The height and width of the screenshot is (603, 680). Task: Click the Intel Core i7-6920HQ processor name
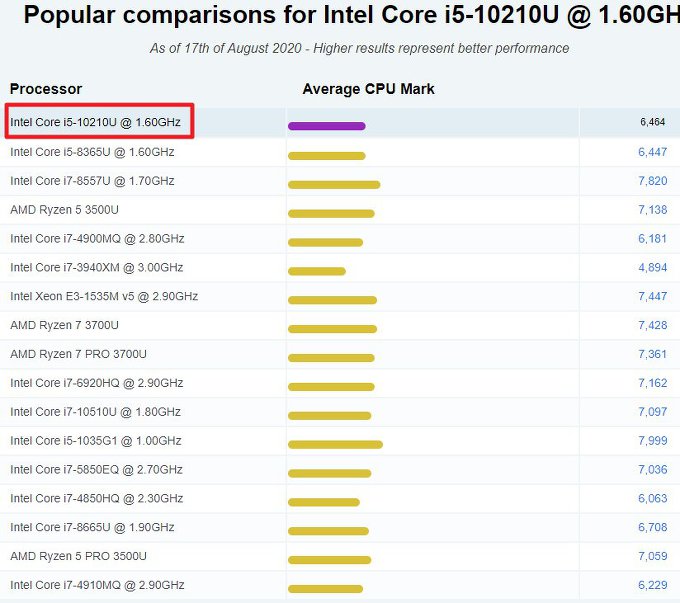[96, 383]
